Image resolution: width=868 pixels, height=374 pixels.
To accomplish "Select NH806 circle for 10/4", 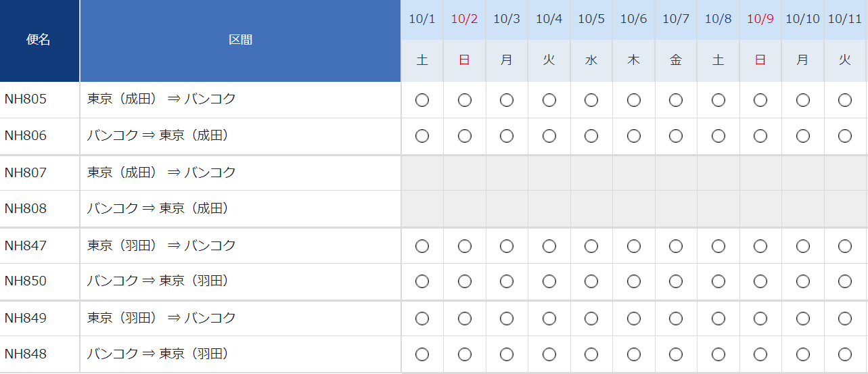I will (x=549, y=136).
